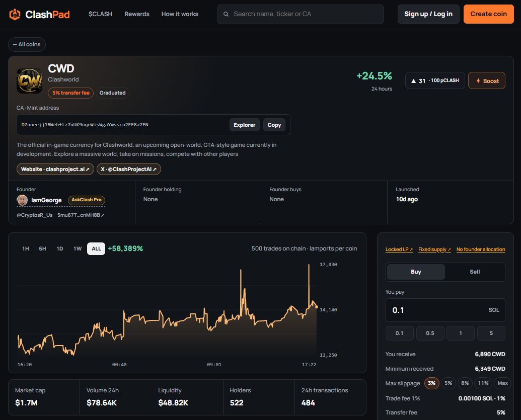The height and width of the screenshot is (420, 521).
Task: Open the mint address in Explorer
Action: (245, 125)
